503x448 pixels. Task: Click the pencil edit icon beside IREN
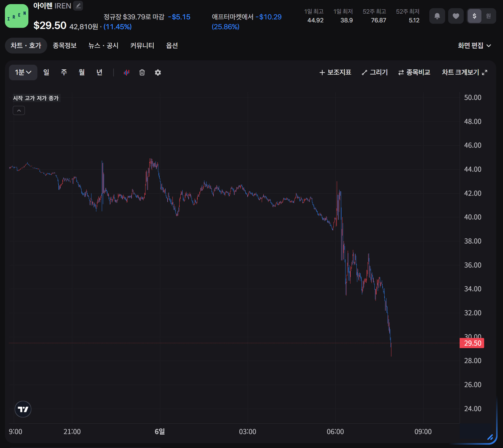tap(78, 6)
